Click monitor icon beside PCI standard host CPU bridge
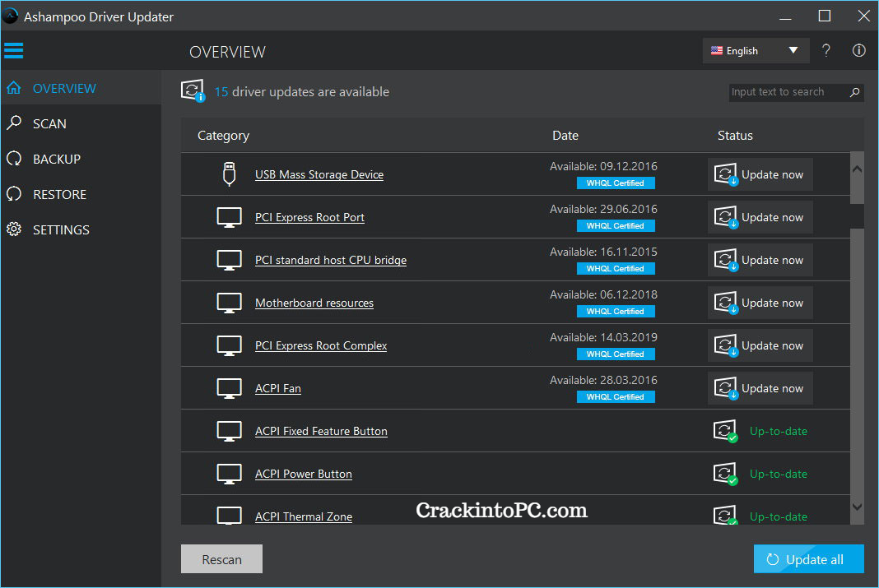Image resolution: width=879 pixels, height=588 pixels. tap(229, 260)
